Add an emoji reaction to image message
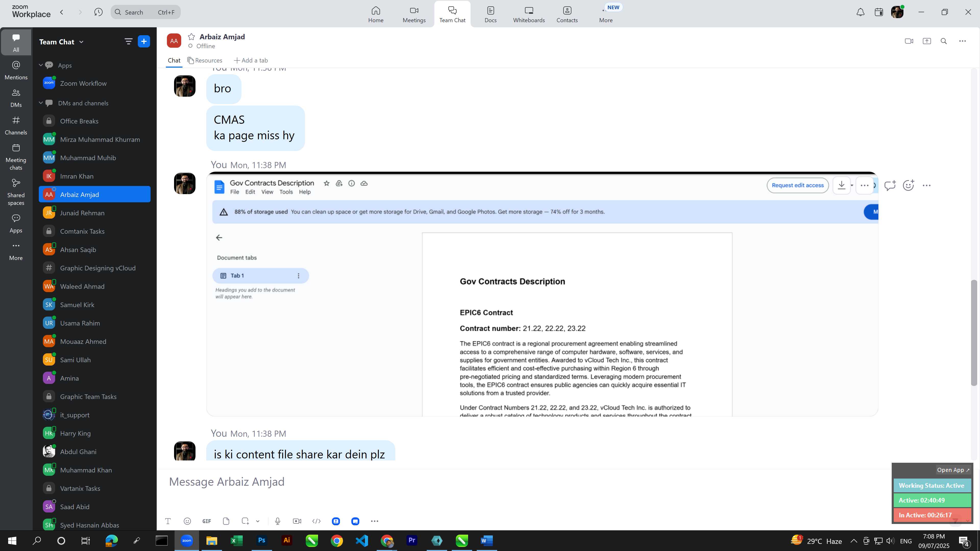 click(908, 185)
